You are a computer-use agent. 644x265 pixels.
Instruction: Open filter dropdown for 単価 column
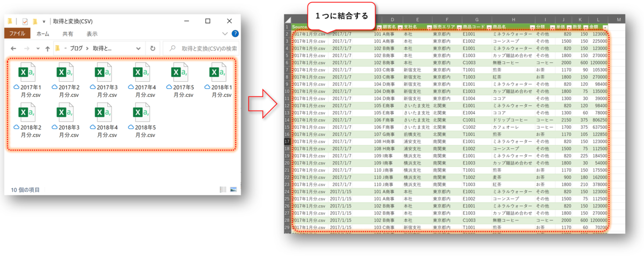click(568, 26)
